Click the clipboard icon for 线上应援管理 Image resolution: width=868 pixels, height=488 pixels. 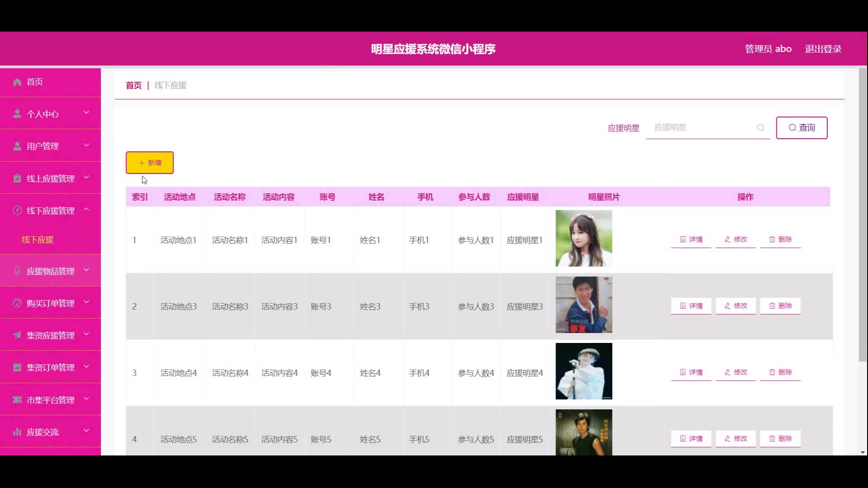tap(17, 178)
